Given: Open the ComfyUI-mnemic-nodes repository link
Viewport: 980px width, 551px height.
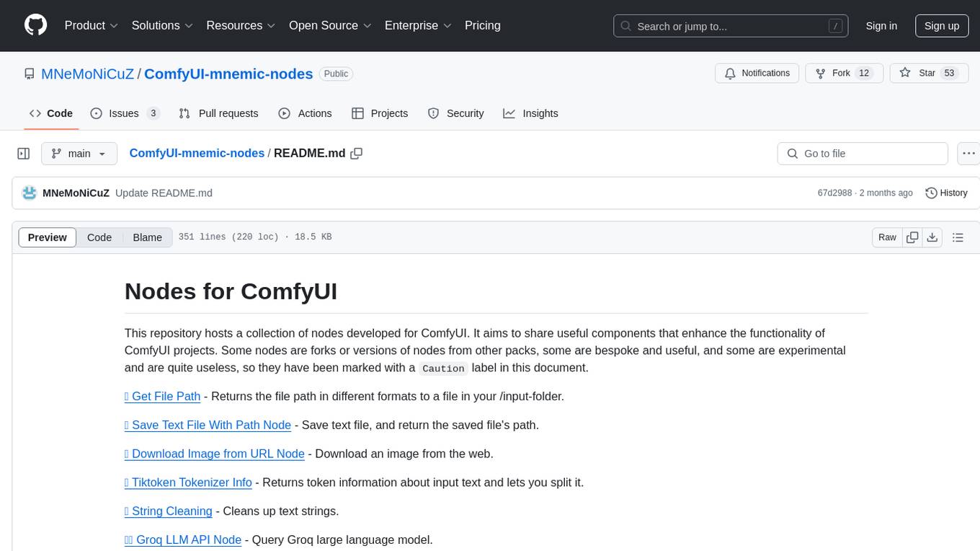Looking at the screenshot, I should tap(228, 74).
